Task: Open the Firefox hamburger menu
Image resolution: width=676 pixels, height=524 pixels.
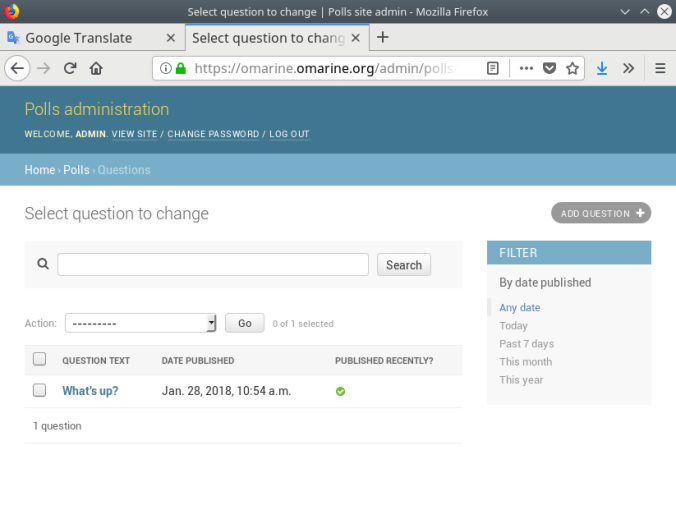Action: tap(660, 69)
